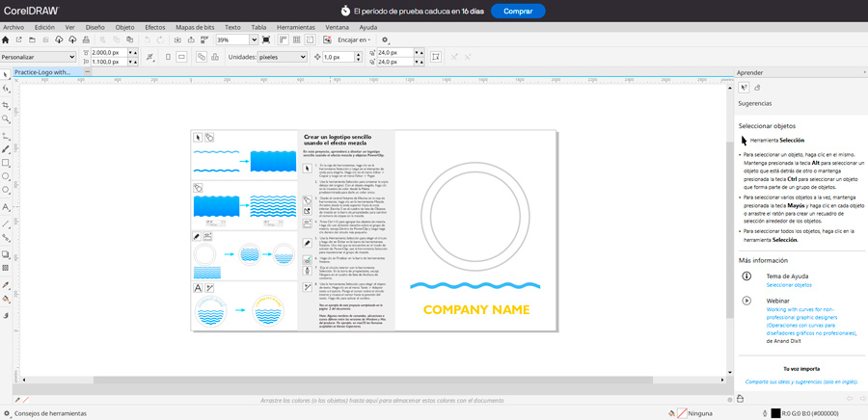Open the Seleccionar objetos help link

coord(789,285)
